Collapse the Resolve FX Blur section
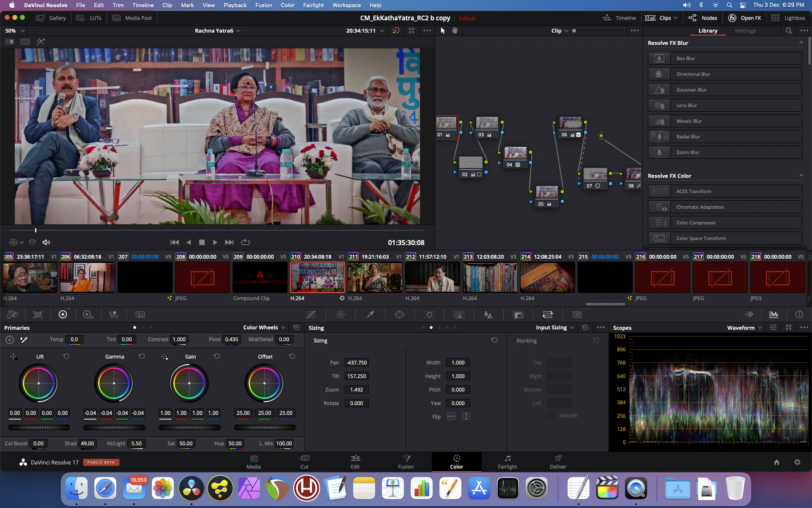The width and height of the screenshot is (812, 508). (x=801, y=43)
